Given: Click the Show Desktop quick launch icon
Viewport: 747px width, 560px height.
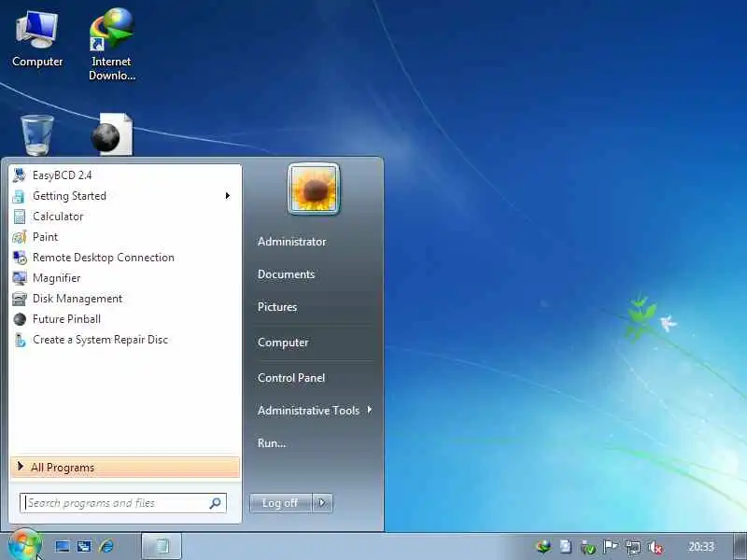Looking at the screenshot, I should [x=63, y=546].
